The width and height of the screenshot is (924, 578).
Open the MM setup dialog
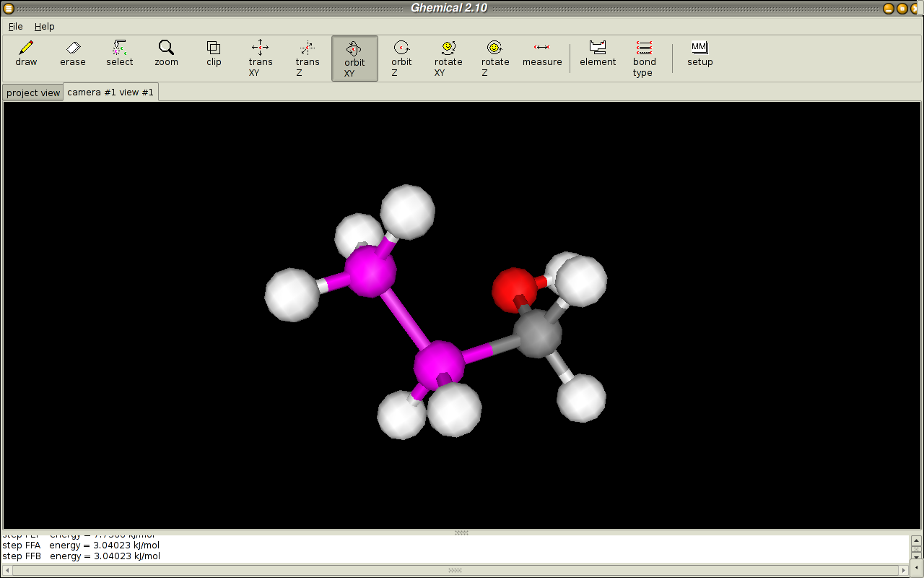pyautogui.click(x=699, y=54)
